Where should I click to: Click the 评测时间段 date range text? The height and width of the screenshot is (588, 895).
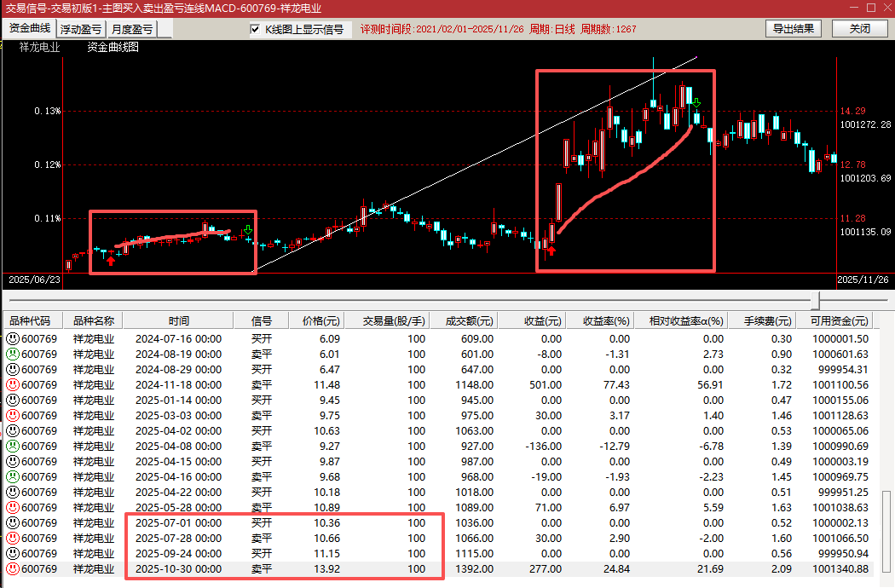tap(442, 29)
